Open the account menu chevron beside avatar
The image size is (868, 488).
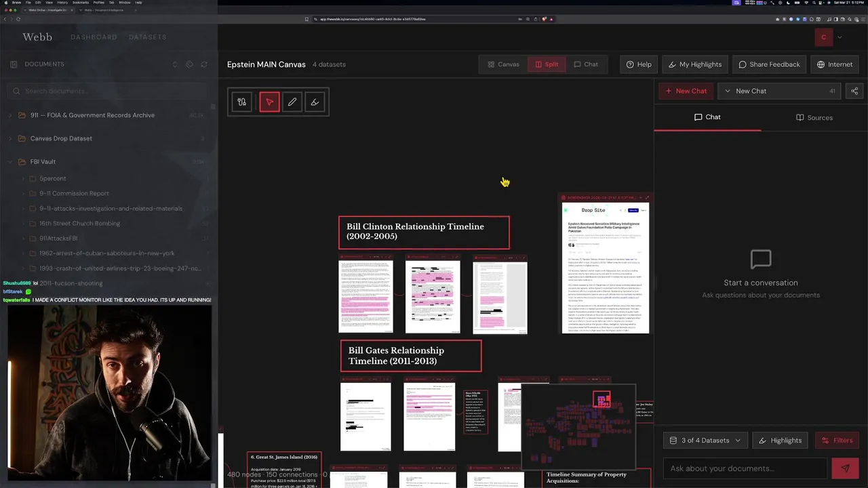click(840, 37)
